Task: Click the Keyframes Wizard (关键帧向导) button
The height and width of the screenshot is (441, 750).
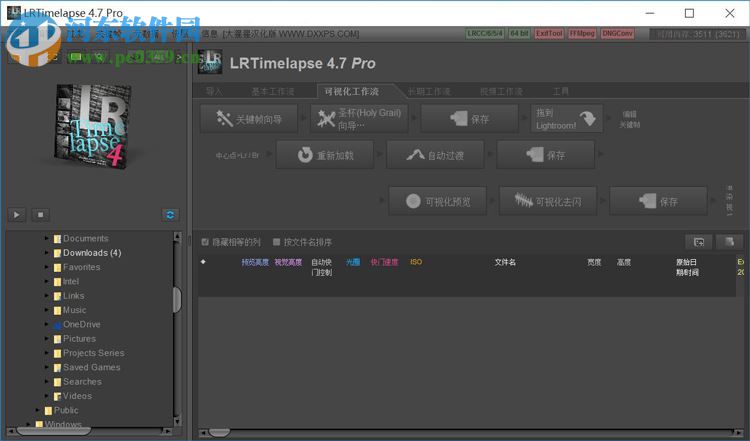Action: pyautogui.click(x=249, y=119)
